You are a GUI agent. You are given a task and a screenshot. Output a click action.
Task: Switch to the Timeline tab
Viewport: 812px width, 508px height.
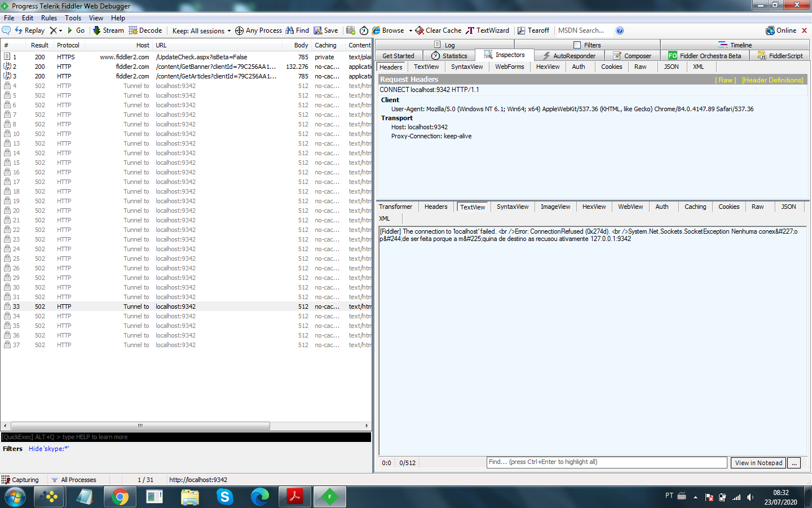735,45
